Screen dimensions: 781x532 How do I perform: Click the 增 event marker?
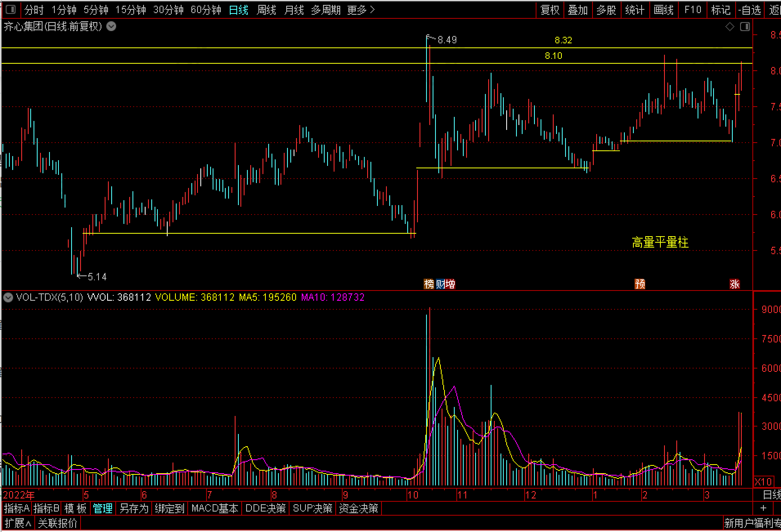450,284
